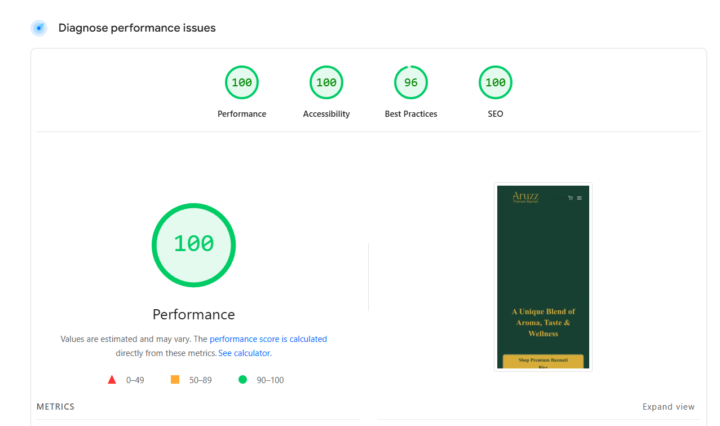Click the cart icon in preview
The image size is (720, 426).
click(x=570, y=198)
